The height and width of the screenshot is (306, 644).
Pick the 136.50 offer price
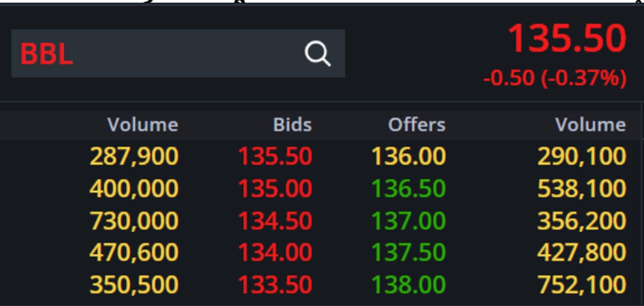click(x=408, y=189)
